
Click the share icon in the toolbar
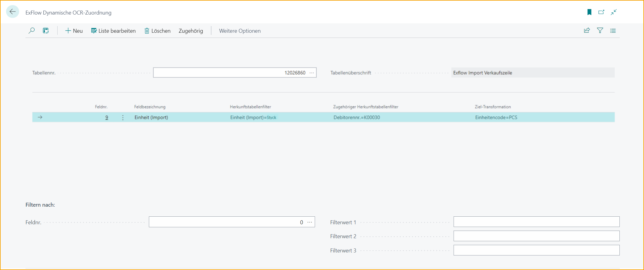587,31
